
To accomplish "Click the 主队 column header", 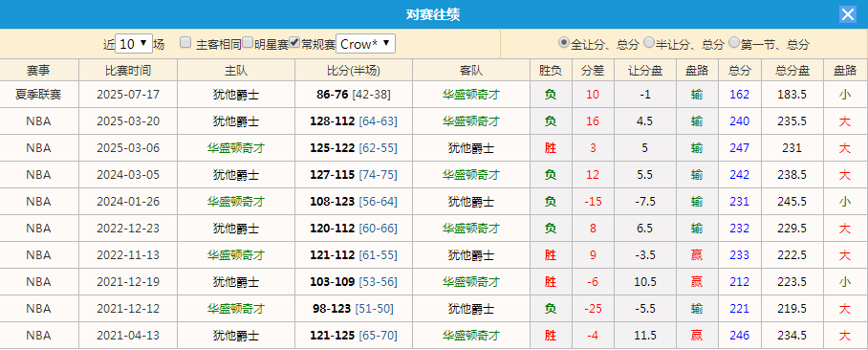I will [236, 71].
